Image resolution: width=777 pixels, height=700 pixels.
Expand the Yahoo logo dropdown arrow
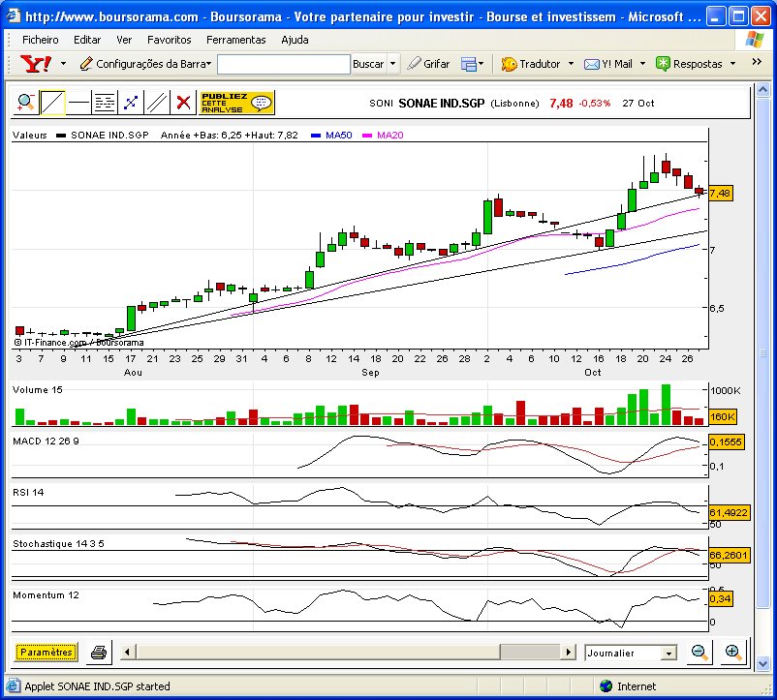tap(63, 64)
